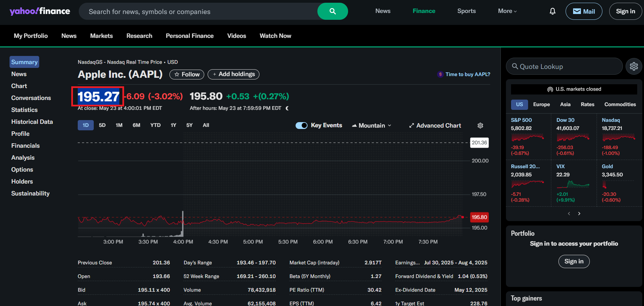Open the S&P 500 index card
The width and height of the screenshot is (644, 306).
(x=528, y=137)
